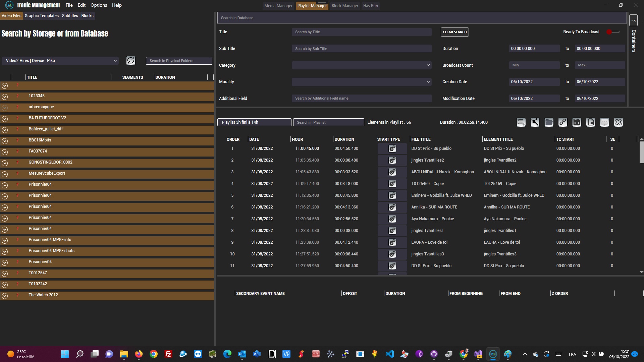Expand the arbremagique file row

pos(5,108)
